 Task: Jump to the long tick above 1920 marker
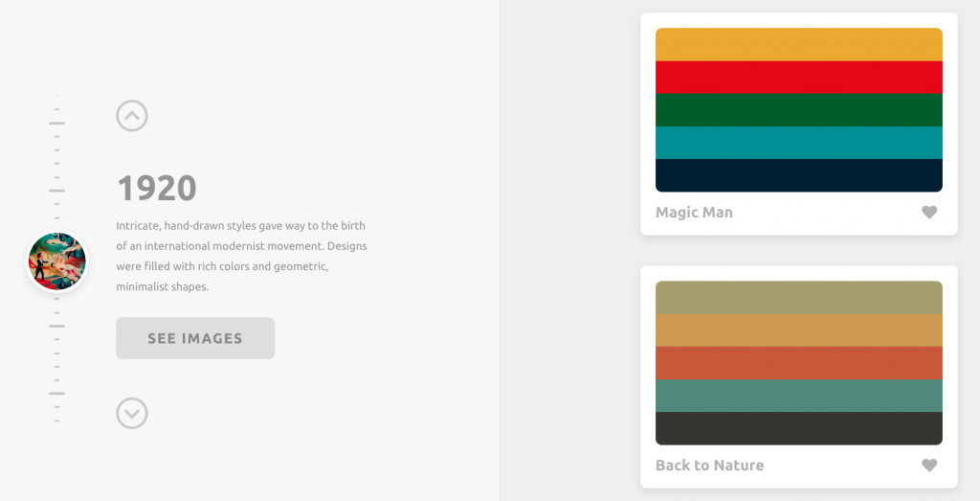pyautogui.click(x=56, y=190)
